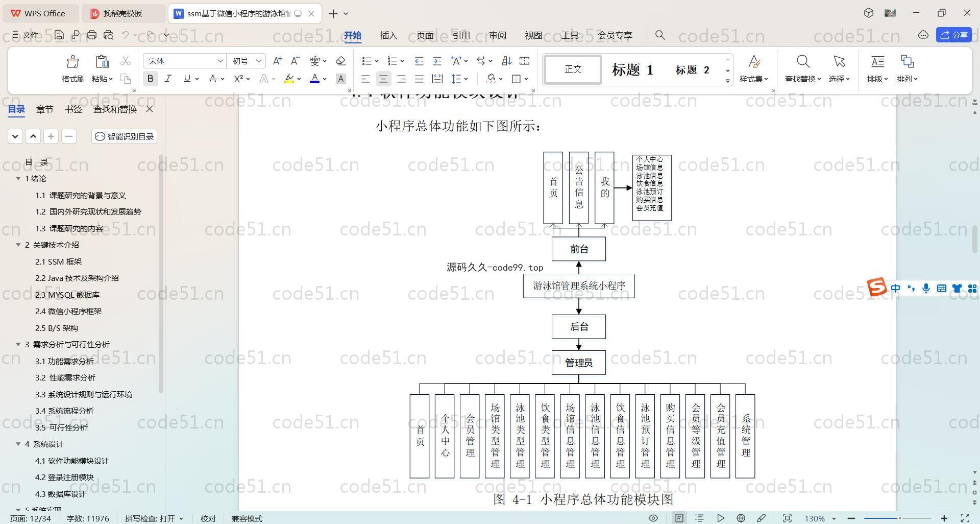This screenshot has width=980, height=524.
Task: Increase font size with A+ icon
Action: 277,61
